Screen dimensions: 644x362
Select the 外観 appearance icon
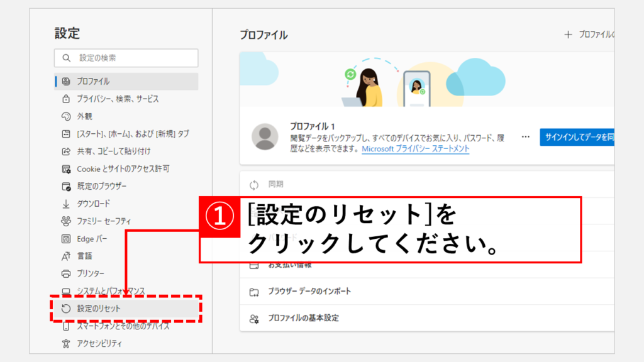(x=65, y=116)
